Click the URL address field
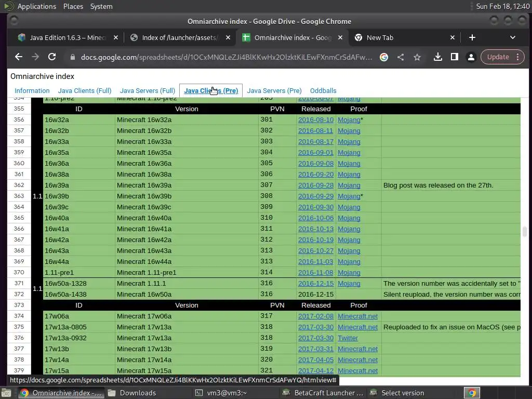This screenshot has height=399, width=532. 227,57
